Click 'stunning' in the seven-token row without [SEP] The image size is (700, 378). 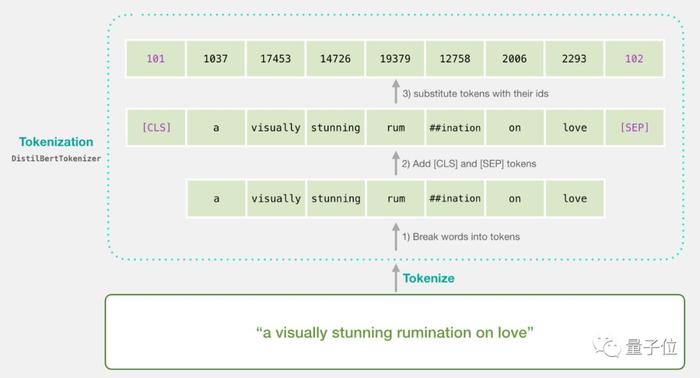click(x=335, y=199)
